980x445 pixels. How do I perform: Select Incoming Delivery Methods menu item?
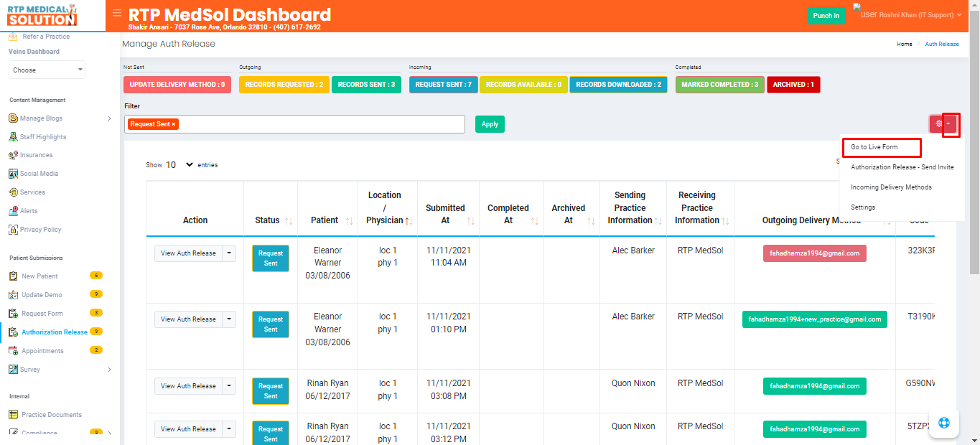click(x=891, y=187)
